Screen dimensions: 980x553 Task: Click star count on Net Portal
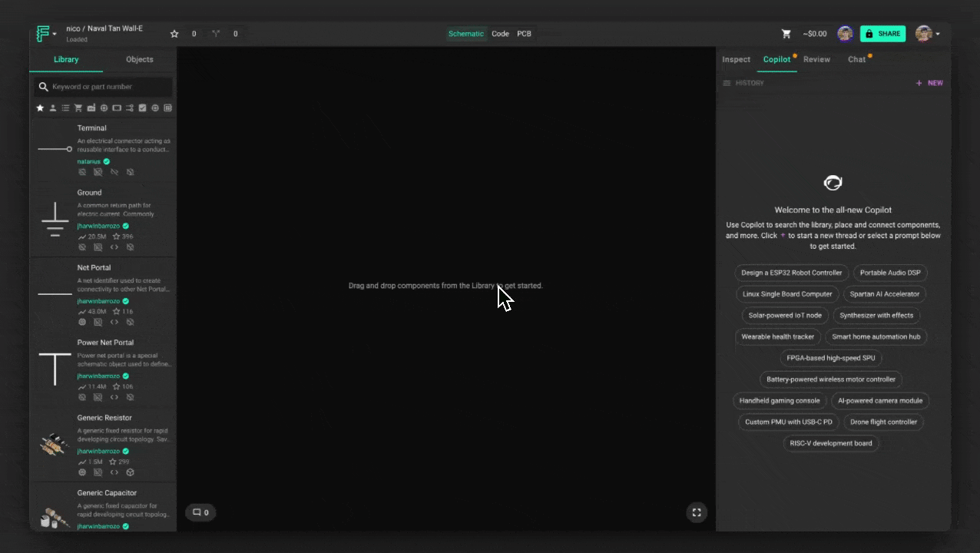point(123,312)
